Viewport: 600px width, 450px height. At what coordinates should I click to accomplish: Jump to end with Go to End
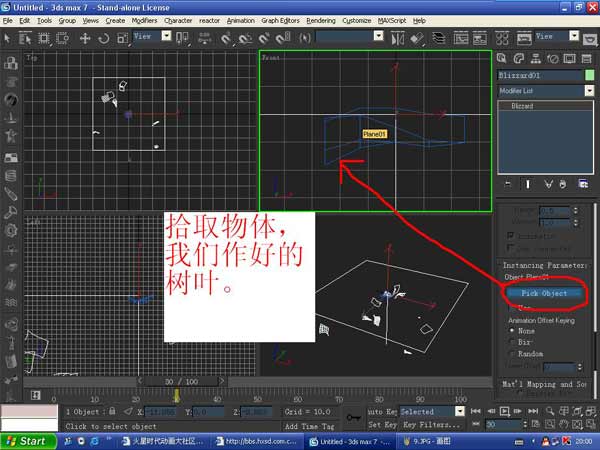point(533,411)
